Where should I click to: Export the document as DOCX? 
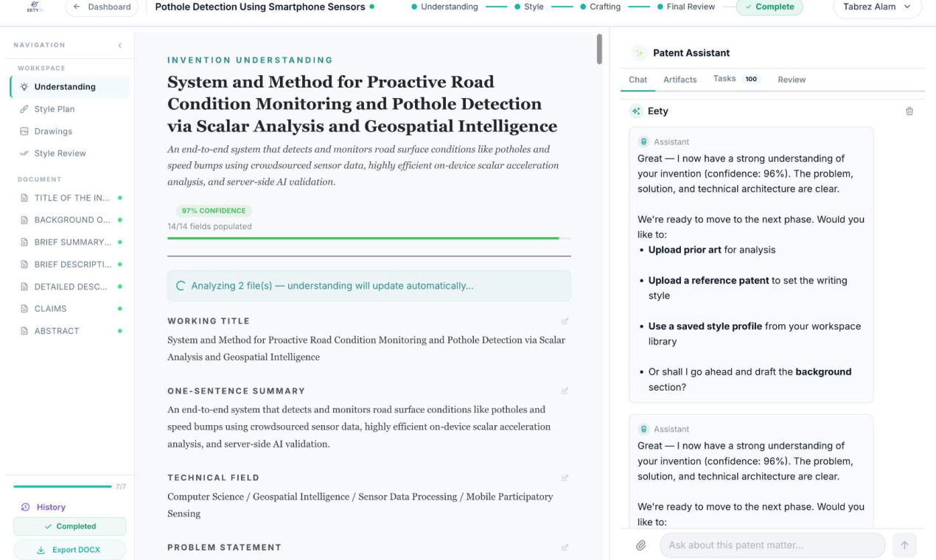coord(69,550)
